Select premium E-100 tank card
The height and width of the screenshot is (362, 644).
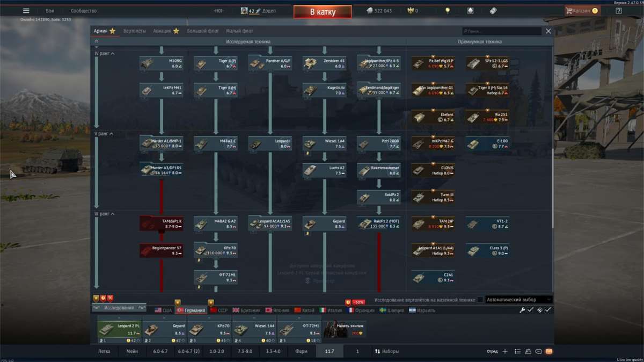tap(488, 143)
